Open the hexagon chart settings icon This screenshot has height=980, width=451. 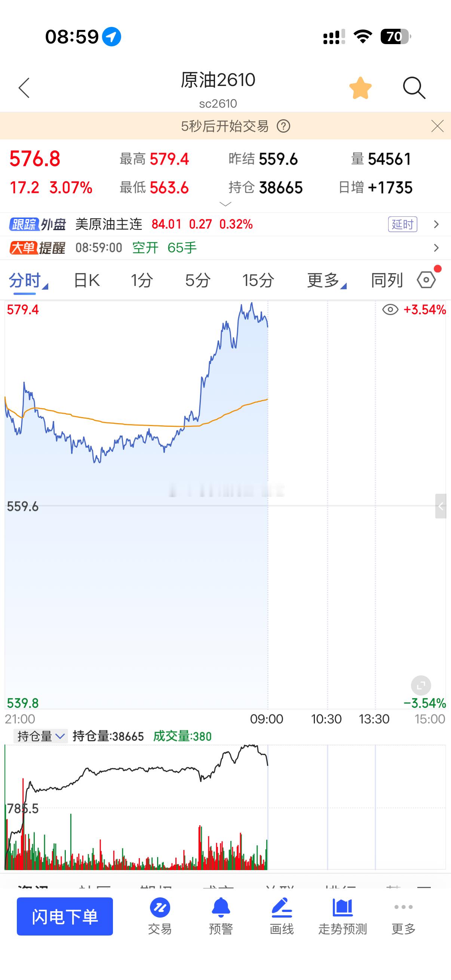pos(426,280)
